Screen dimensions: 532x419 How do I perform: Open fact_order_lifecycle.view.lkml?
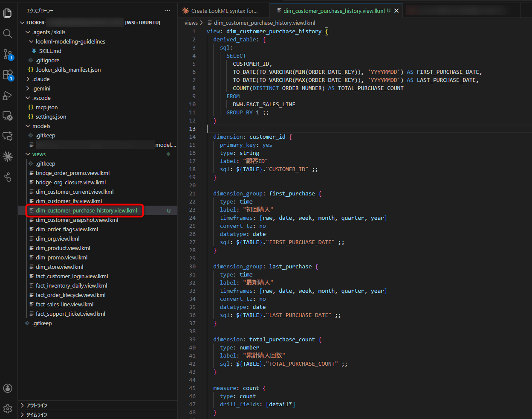tap(98, 295)
